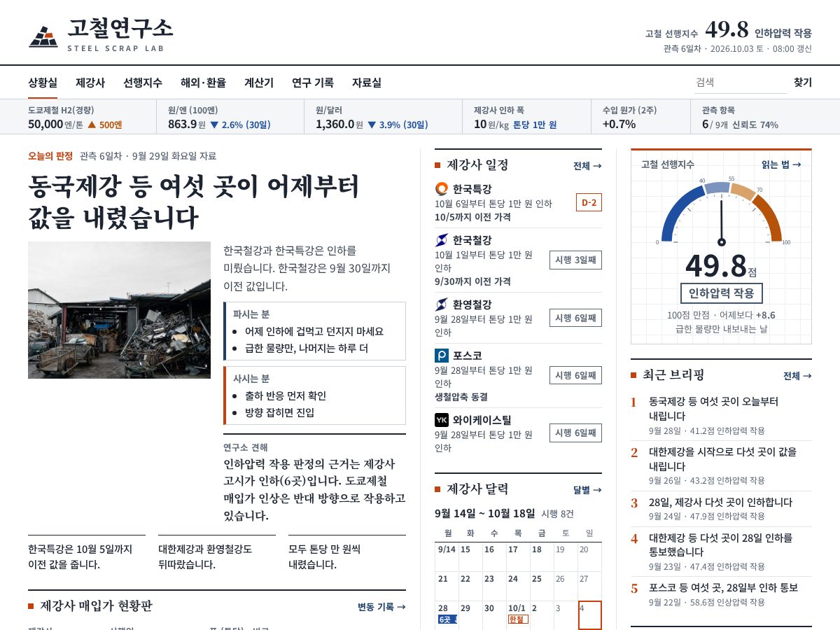840x630 pixels.
Task: Click the 한철 event marker on 10/1
Action: coord(518,619)
